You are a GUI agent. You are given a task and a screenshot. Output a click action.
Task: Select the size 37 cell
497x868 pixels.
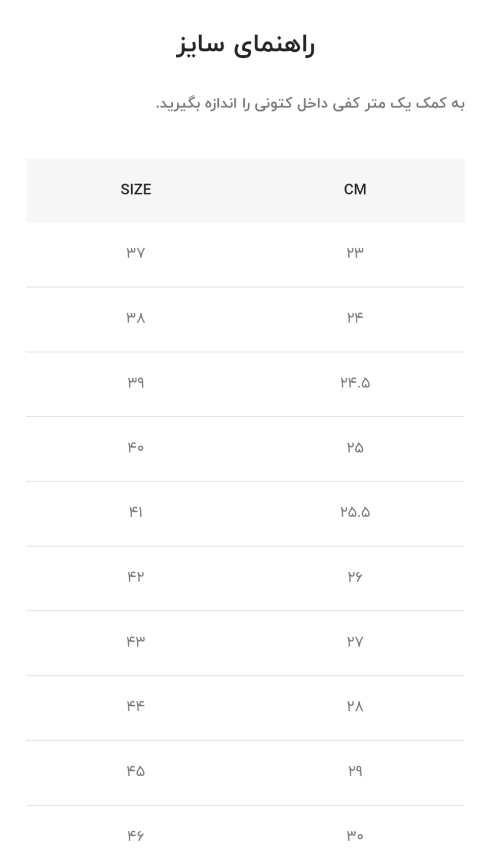click(136, 252)
